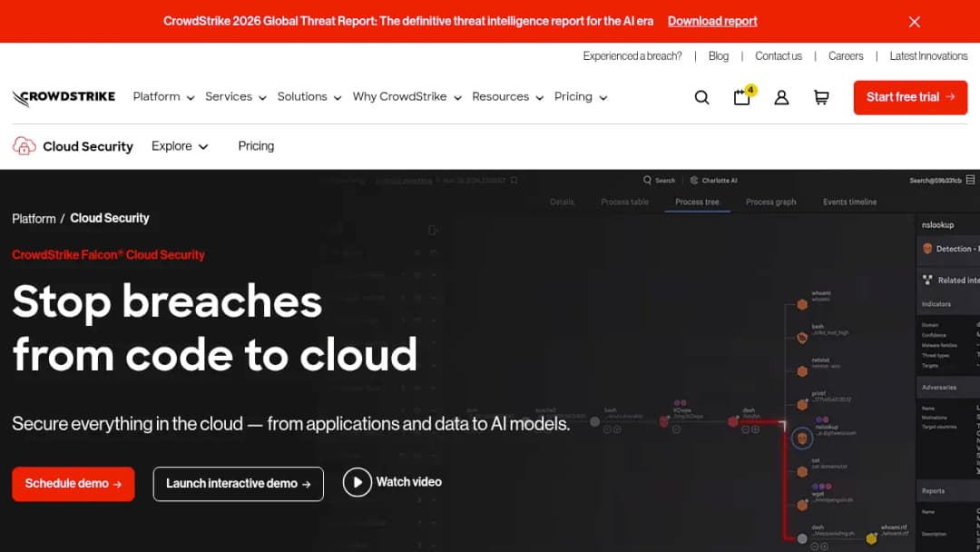Switch to the Process graph tab
Screen dimensions: 980x552
pyautogui.click(x=770, y=202)
